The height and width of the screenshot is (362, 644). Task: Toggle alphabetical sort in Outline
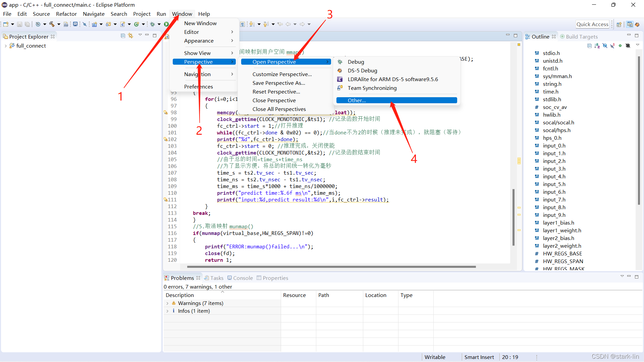point(597,46)
